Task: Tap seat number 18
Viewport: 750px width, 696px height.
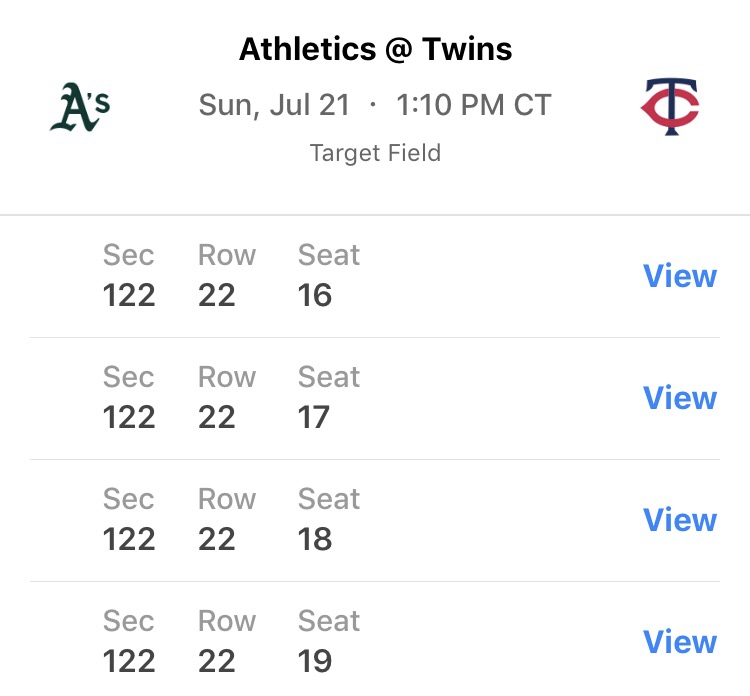Action: [x=315, y=540]
